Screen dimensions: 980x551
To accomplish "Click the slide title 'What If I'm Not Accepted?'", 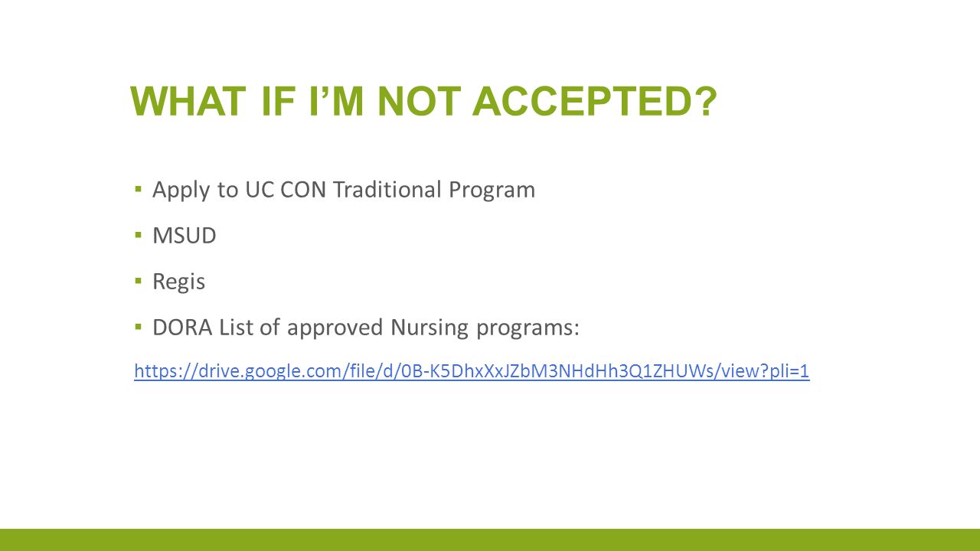I will pyautogui.click(x=424, y=103).
